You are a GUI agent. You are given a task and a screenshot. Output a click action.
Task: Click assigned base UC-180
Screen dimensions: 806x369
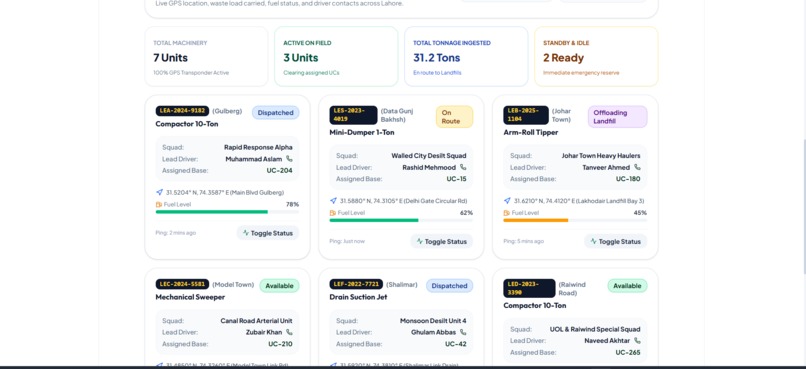click(628, 179)
